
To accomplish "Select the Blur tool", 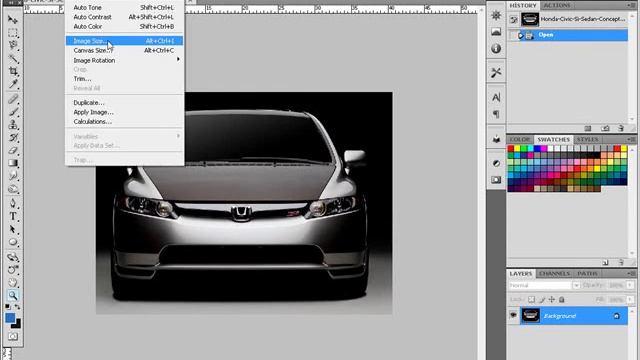I will 13,176.
